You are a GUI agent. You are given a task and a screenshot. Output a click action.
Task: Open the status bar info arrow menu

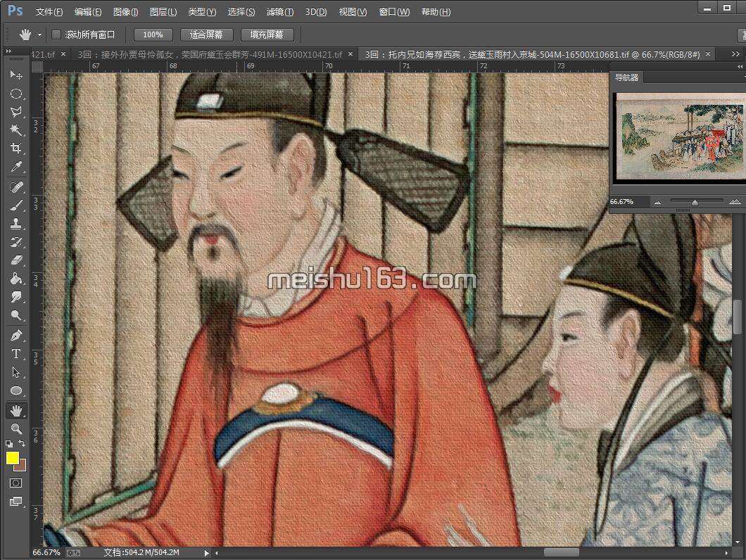(x=206, y=553)
